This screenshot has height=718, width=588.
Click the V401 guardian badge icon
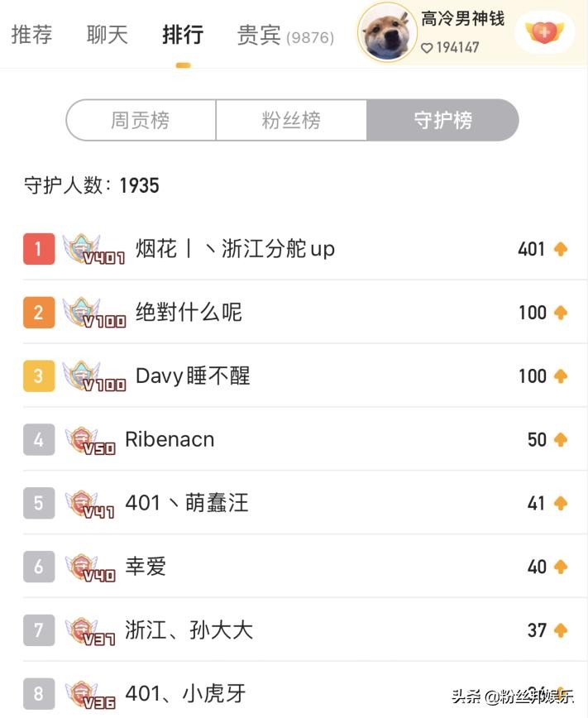click(x=90, y=250)
